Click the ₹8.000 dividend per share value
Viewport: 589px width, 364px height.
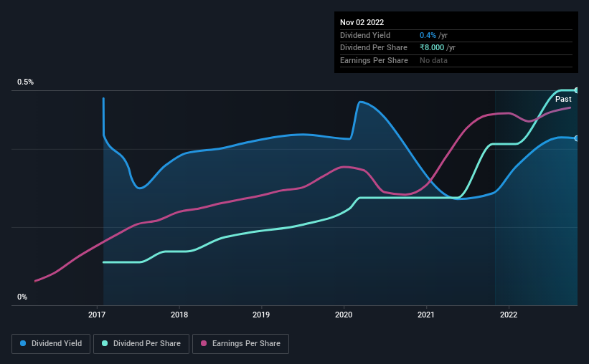click(x=432, y=48)
